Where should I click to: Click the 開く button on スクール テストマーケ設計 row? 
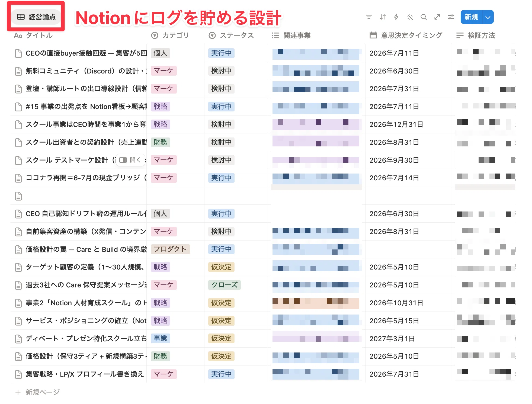[x=130, y=160]
